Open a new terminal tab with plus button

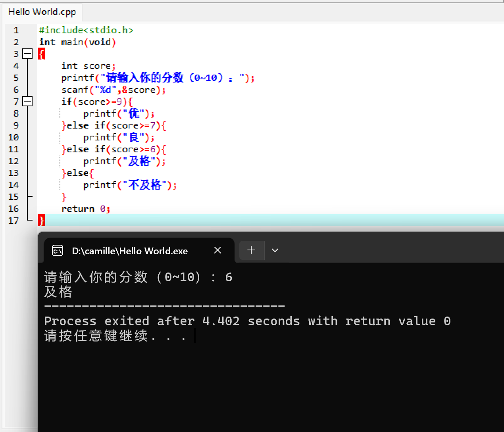(x=252, y=250)
